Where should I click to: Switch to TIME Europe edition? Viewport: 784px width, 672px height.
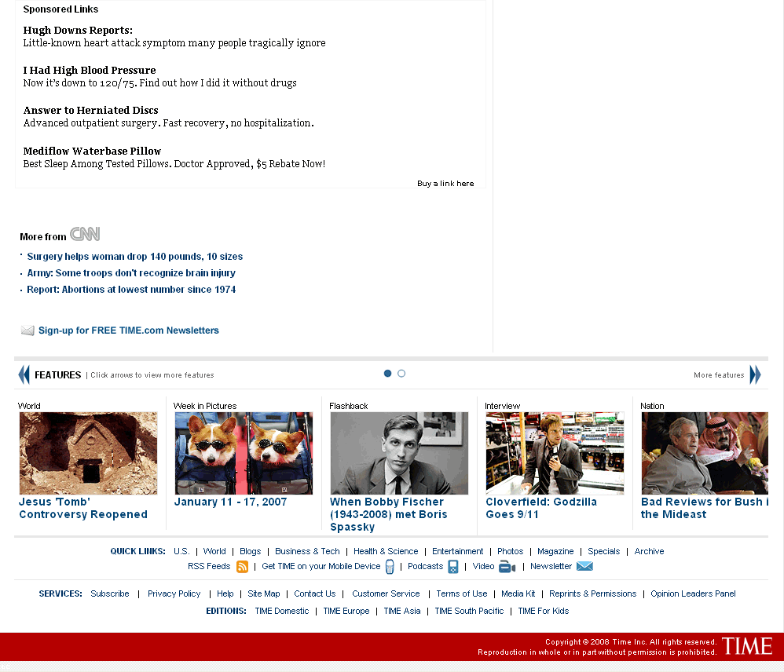coord(346,611)
